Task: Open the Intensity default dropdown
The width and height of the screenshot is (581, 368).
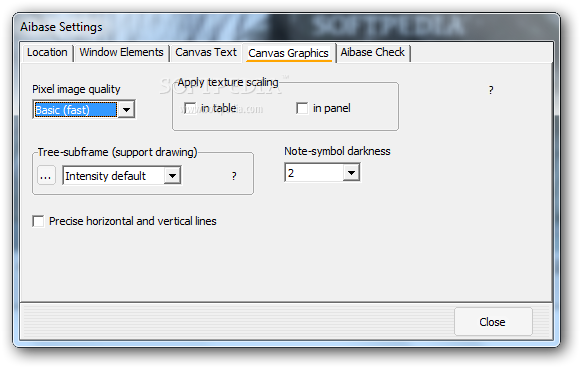Action: [x=122, y=175]
